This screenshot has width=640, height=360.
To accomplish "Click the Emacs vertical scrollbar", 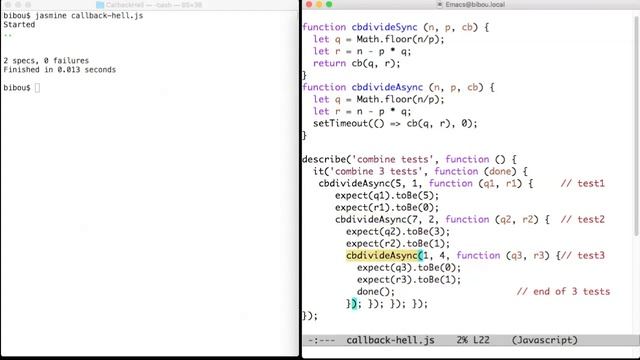I will 637,127.
